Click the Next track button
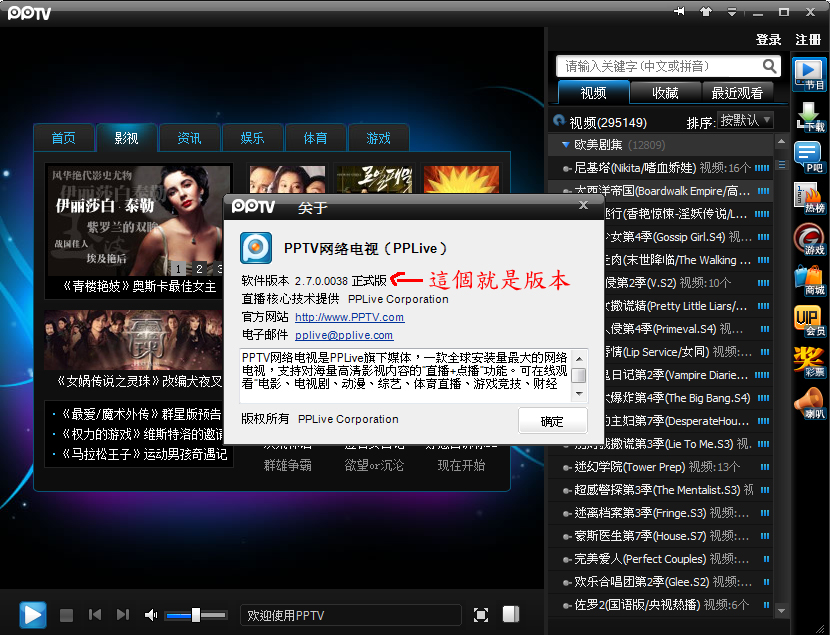The image size is (830, 635). point(123,614)
